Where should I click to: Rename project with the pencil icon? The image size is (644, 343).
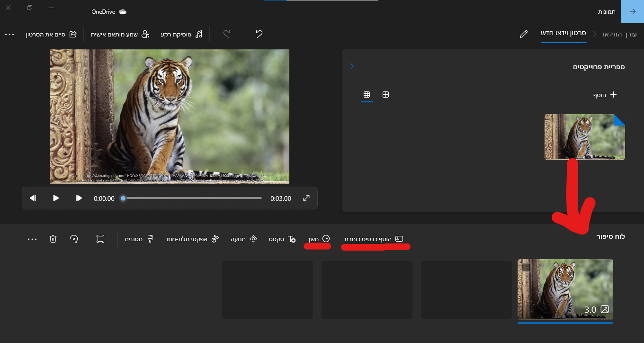[x=523, y=34]
